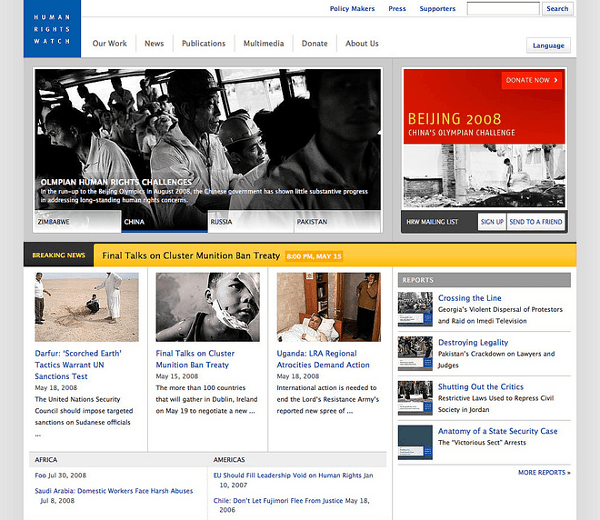Screen dimensions: 600x520
Task: Open EU Should Fill Leadership Void article
Action: click(x=287, y=475)
